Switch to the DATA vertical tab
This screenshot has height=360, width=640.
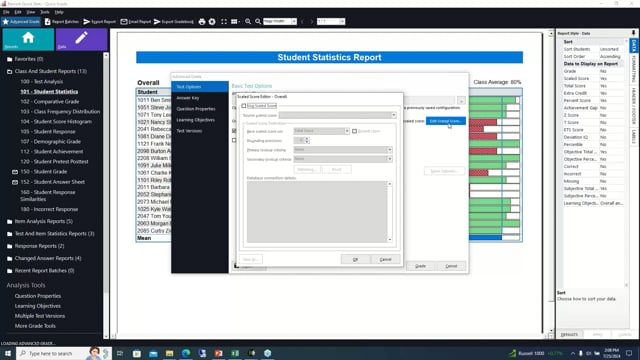tap(634, 46)
